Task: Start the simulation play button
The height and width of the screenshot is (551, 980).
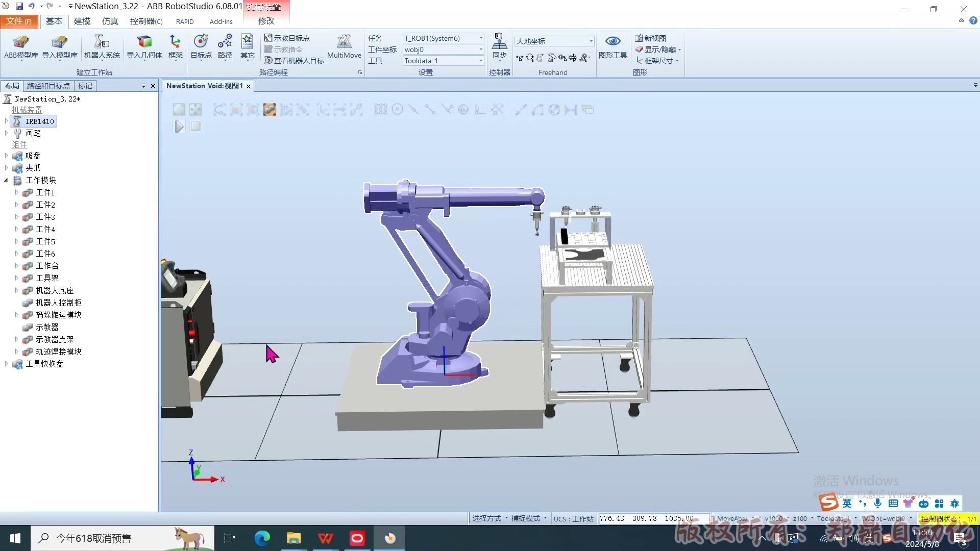Action: pos(179,127)
